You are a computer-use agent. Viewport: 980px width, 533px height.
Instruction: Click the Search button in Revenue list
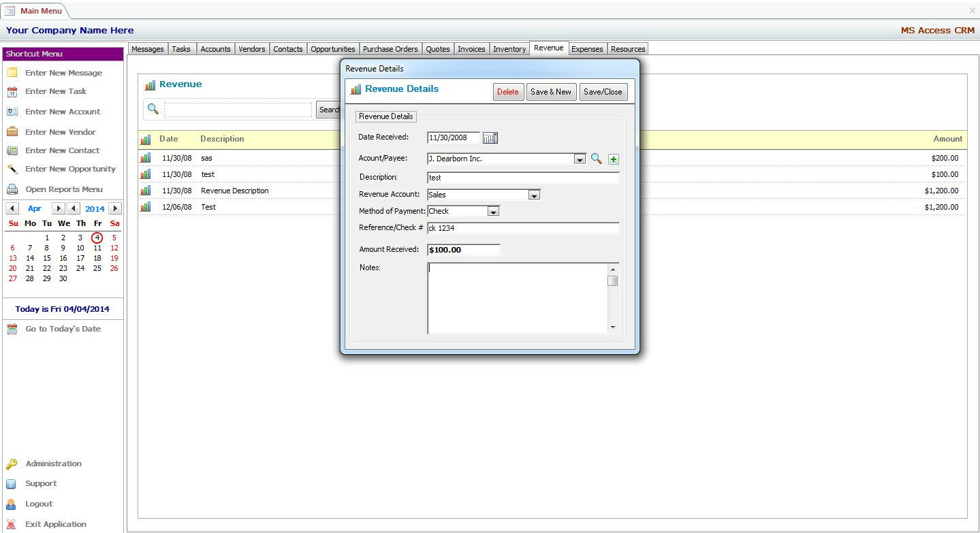point(329,110)
